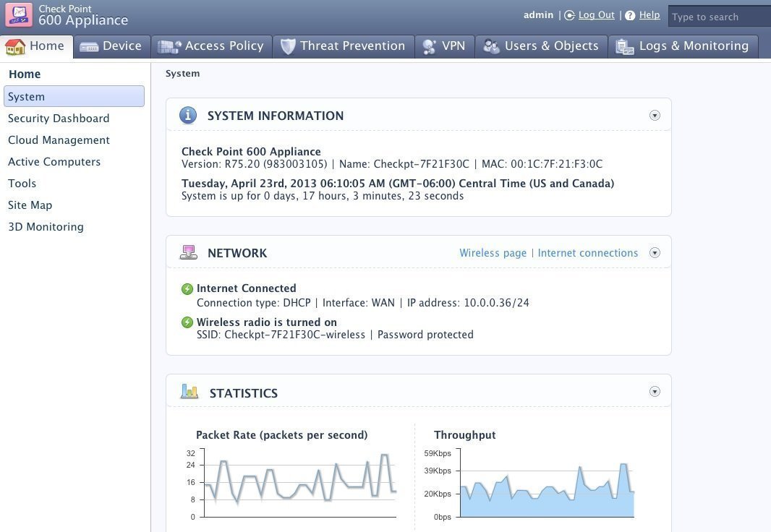Click the System Information info icon

tap(188, 116)
